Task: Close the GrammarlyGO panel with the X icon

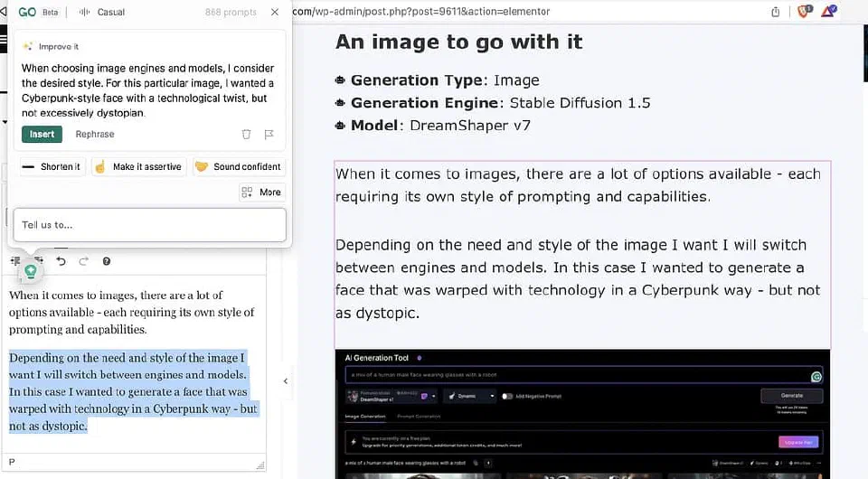Action: [x=275, y=12]
